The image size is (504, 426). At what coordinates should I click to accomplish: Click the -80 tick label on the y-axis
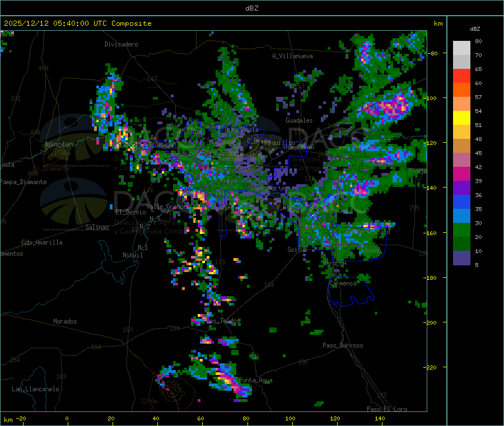[432, 53]
